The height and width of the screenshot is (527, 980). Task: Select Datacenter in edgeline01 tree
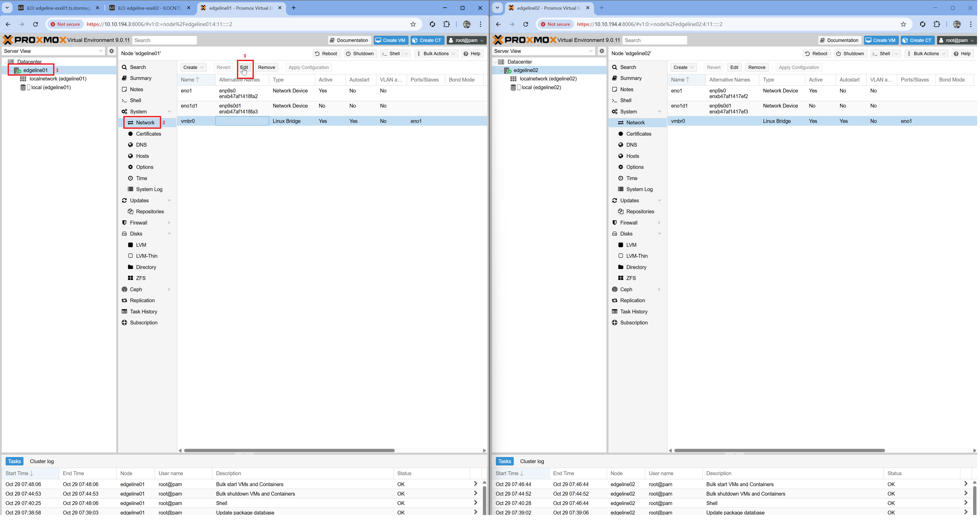click(x=29, y=62)
